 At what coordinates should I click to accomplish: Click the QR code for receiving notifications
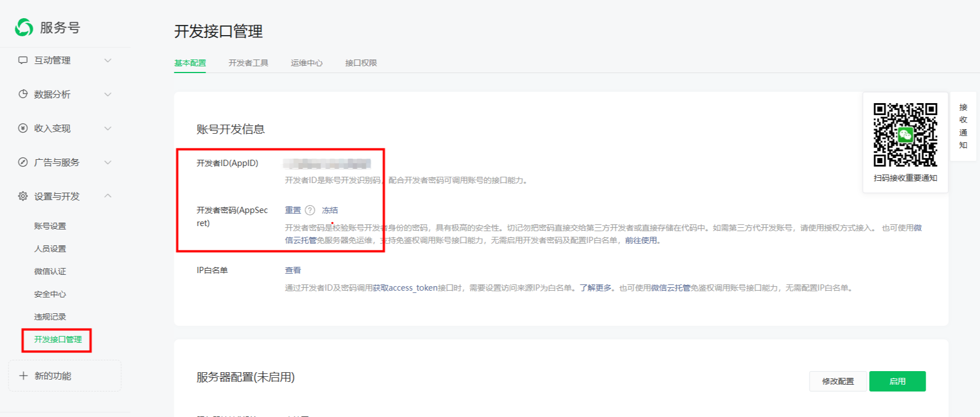(x=905, y=135)
